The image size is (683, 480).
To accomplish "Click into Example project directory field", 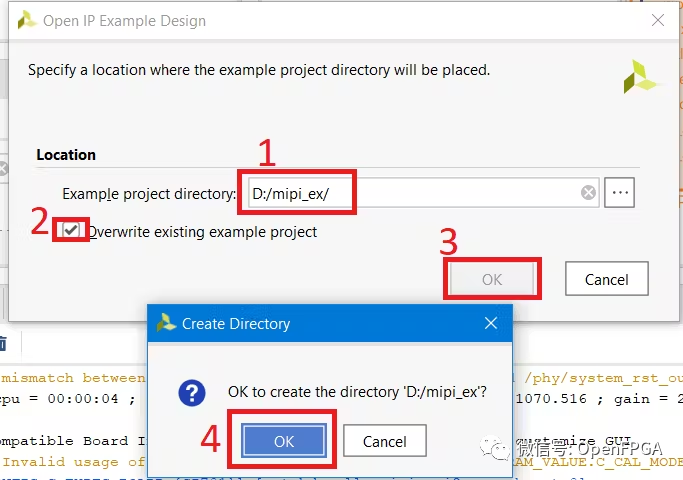I will point(423,193).
